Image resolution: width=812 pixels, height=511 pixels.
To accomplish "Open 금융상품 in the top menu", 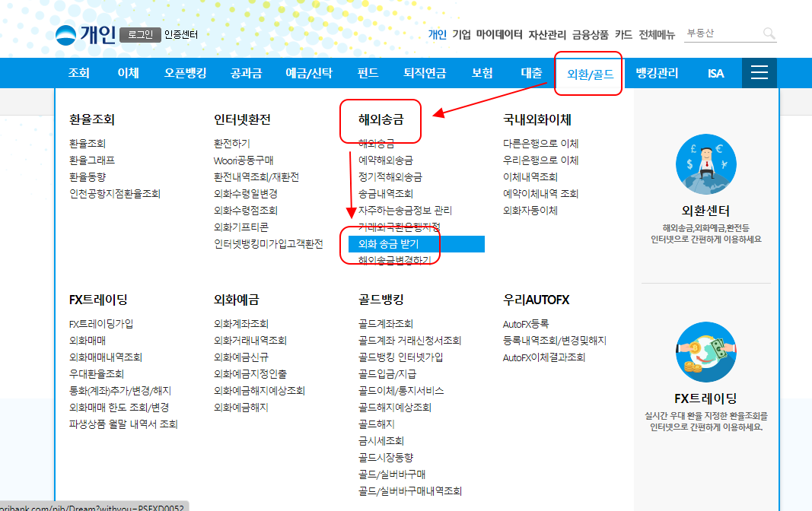I will click(591, 35).
